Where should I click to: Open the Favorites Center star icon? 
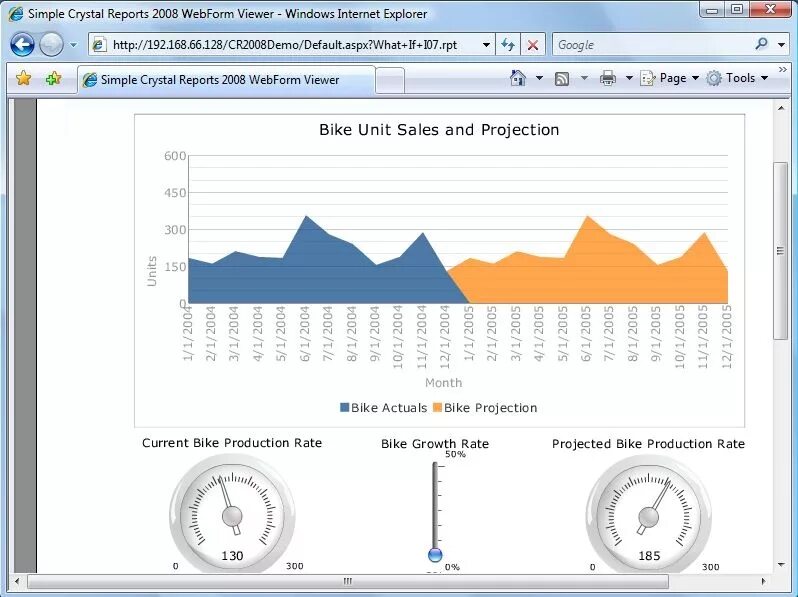click(23, 78)
